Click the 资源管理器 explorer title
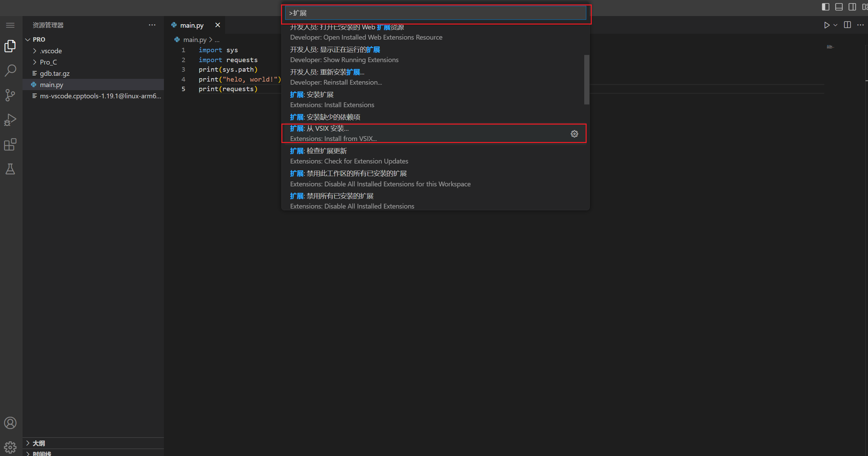This screenshot has width=868, height=456. click(48, 25)
